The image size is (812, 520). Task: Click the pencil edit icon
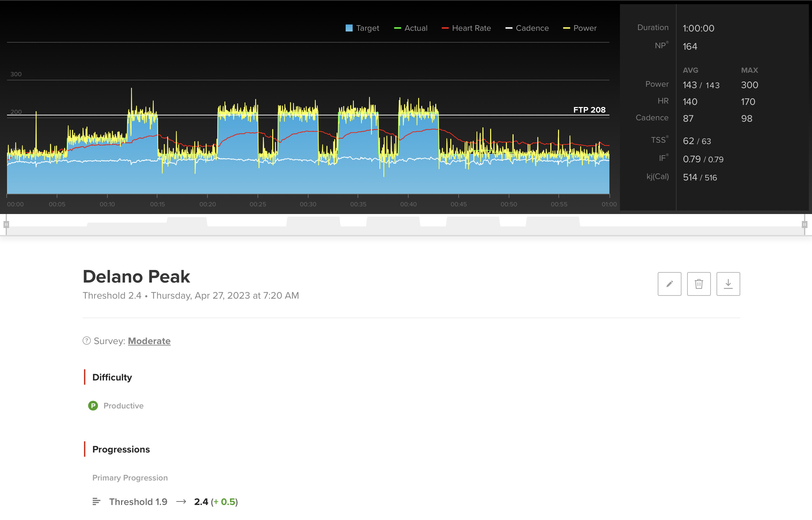[669, 284]
